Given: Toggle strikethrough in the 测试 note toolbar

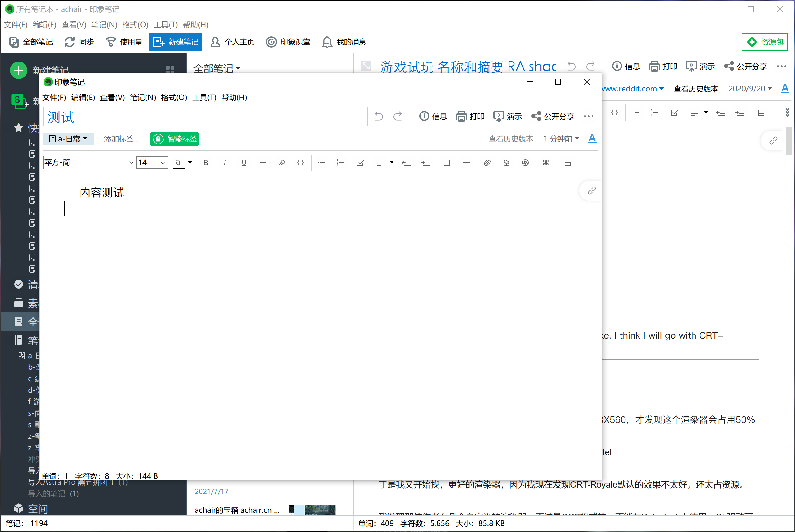Looking at the screenshot, I should pos(263,163).
